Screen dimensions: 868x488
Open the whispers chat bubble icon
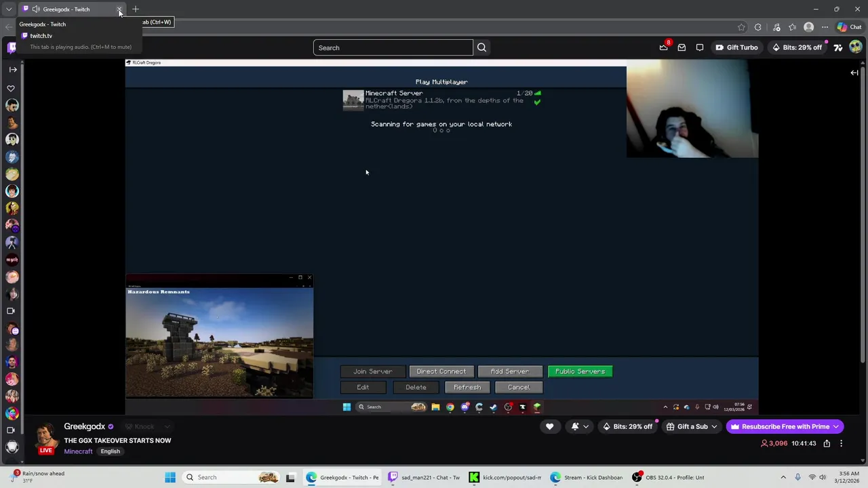(700, 47)
